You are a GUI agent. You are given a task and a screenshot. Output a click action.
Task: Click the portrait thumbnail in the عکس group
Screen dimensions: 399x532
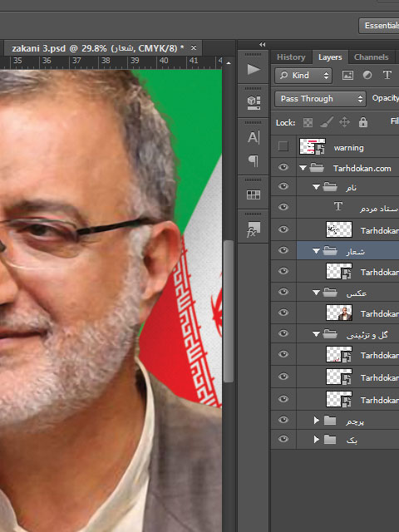coord(339,313)
